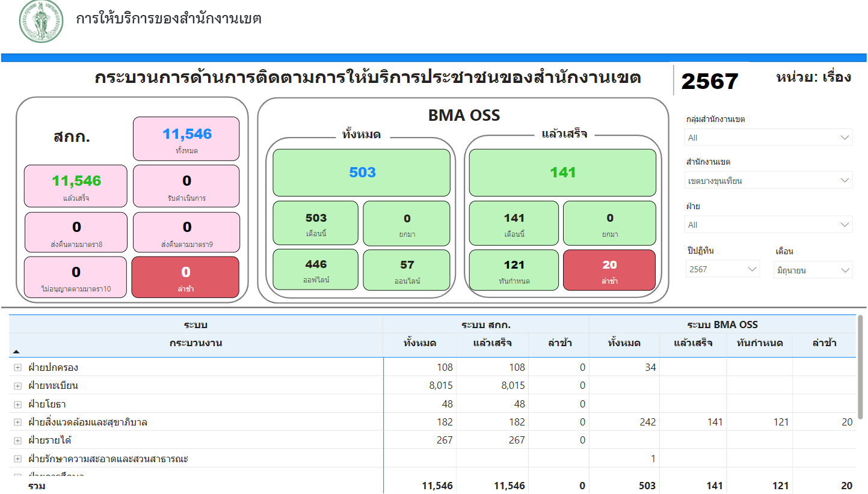The image size is (868, 494).
Task: Click the table vertical scrollbar
Action: click(x=860, y=367)
